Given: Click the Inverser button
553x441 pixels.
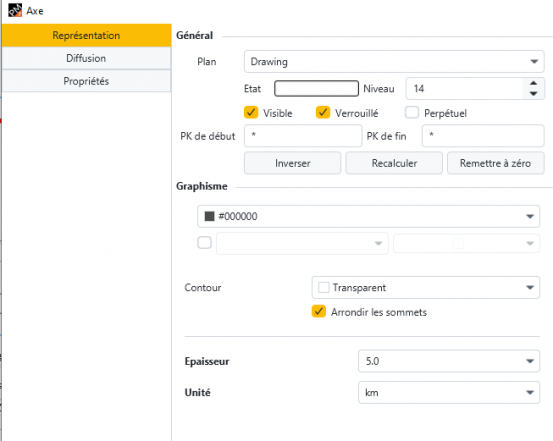Looking at the screenshot, I should tap(292, 163).
